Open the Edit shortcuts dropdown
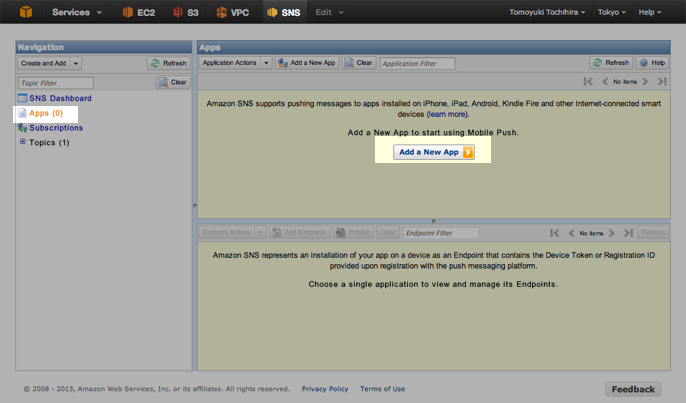Screen dimensions: 686x403 [x=329, y=12]
